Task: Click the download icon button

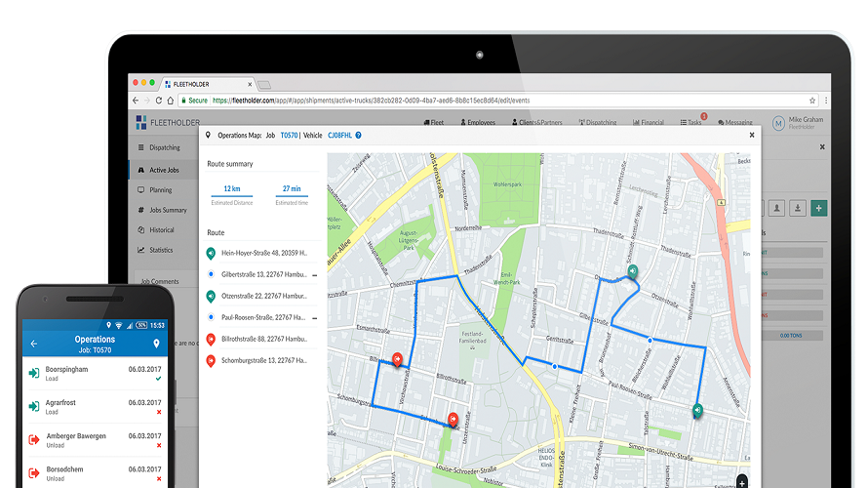Action: pos(798,208)
